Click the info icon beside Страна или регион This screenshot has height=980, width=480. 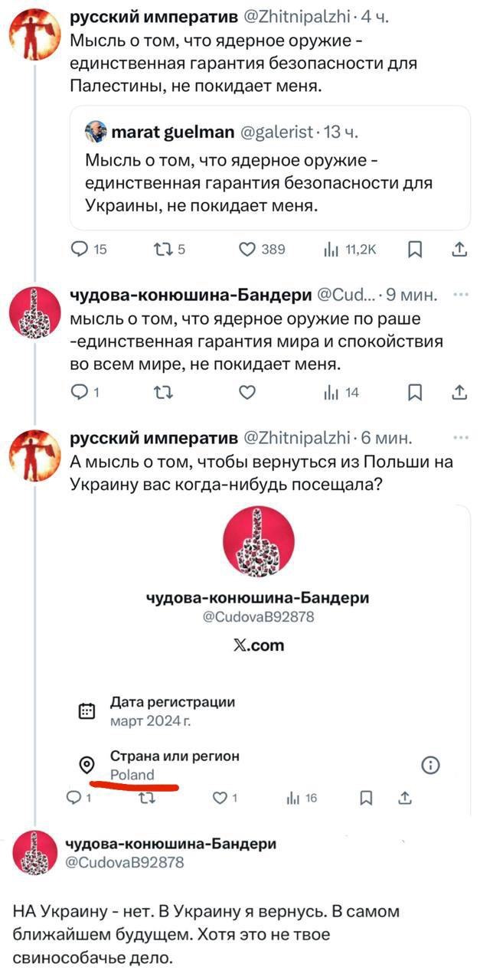pyautogui.click(x=431, y=765)
